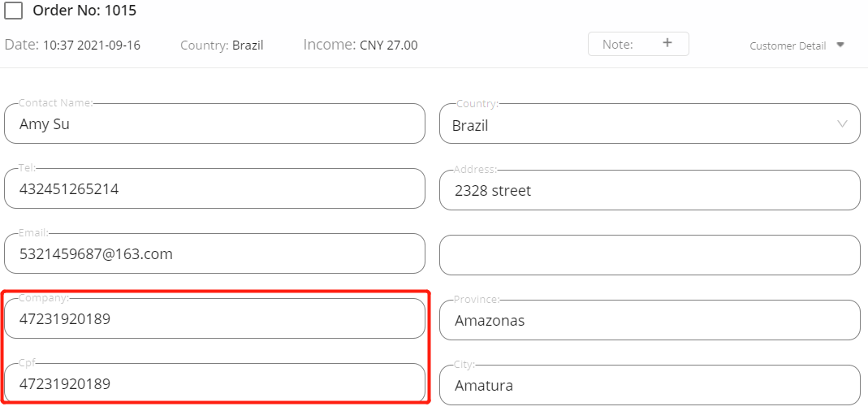
Task: Select the Income CNY 27.00 text
Action: 361,45
